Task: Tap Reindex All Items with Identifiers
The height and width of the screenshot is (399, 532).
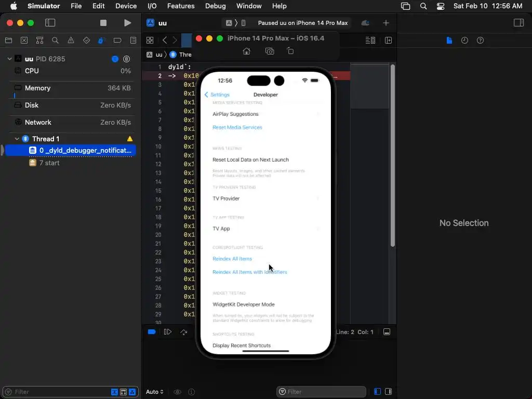Action: tap(250, 272)
